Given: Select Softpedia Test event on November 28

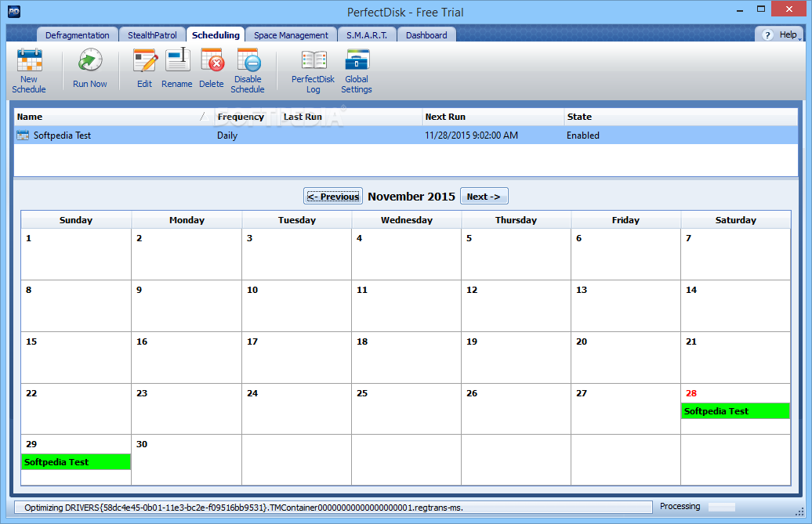Looking at the screenshot, I should tap(735, 411).
